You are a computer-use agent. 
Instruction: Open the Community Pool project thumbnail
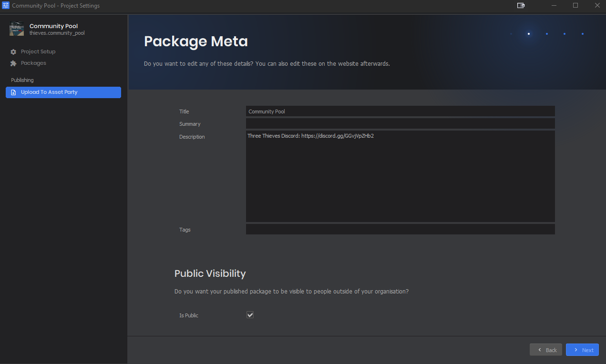tap(17, 29)
